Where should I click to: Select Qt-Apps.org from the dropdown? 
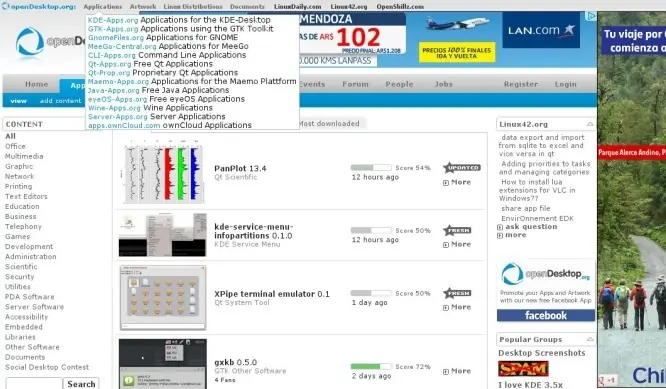pos(110,64)
